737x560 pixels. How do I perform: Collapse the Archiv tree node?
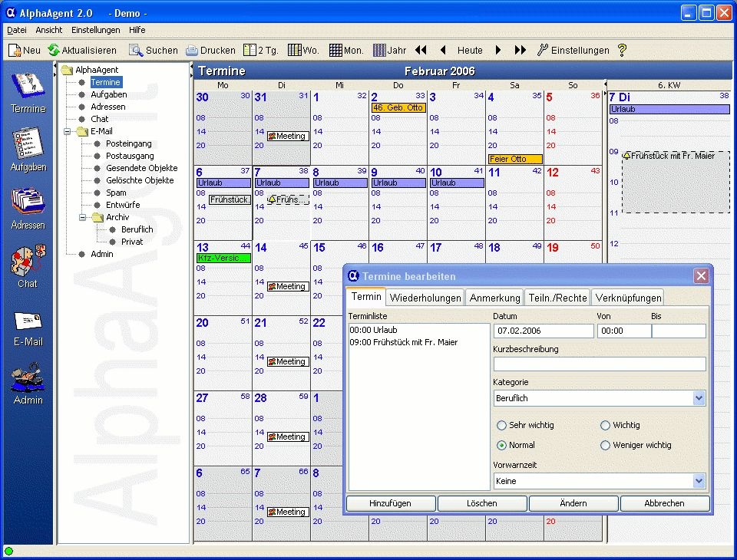83,218
